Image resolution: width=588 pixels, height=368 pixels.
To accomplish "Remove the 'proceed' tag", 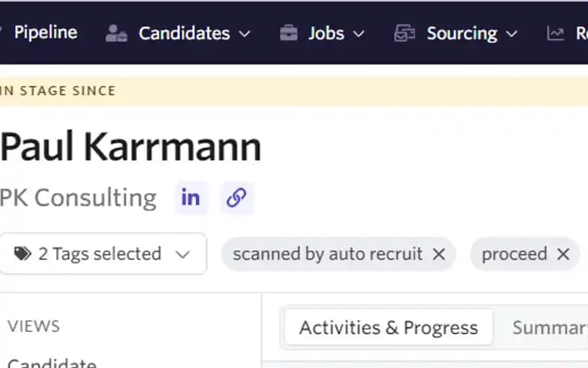I will coord(563,255).
